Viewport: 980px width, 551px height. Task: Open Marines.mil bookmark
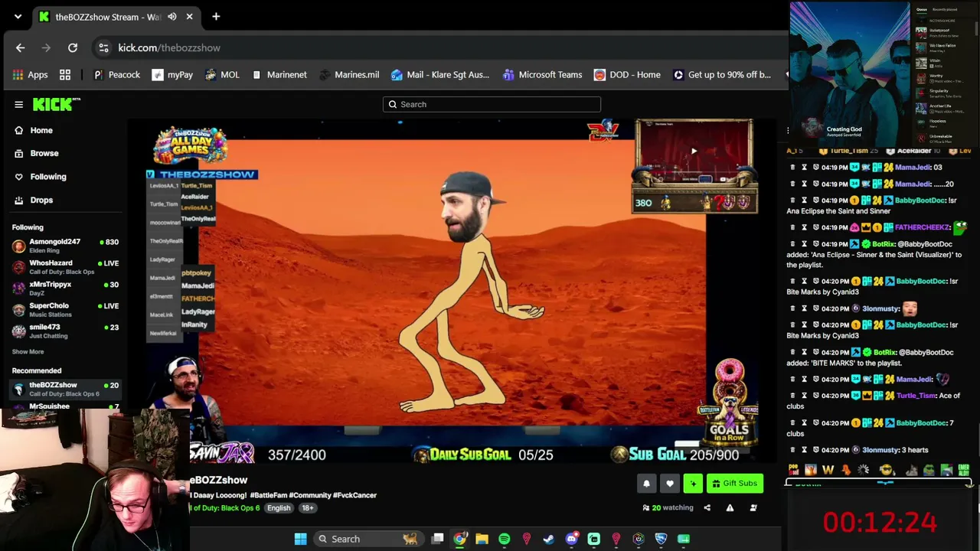tap(349, 75)
